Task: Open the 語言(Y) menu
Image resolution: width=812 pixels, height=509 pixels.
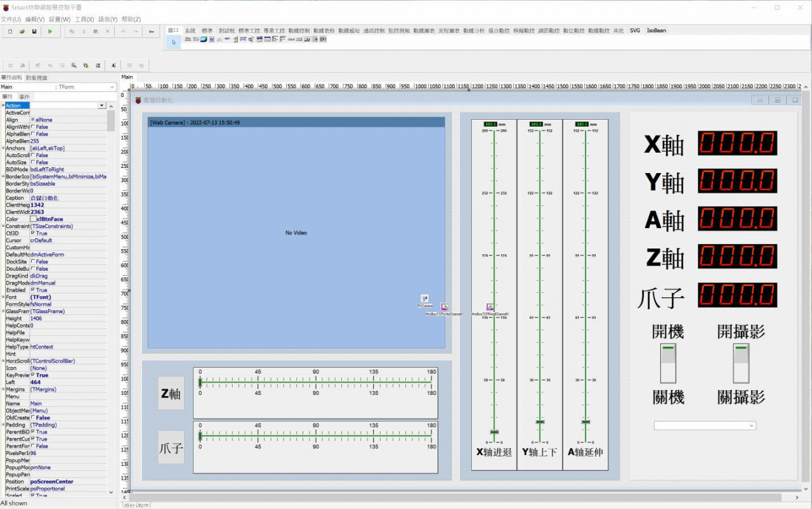Action: (x=108, y=20)
